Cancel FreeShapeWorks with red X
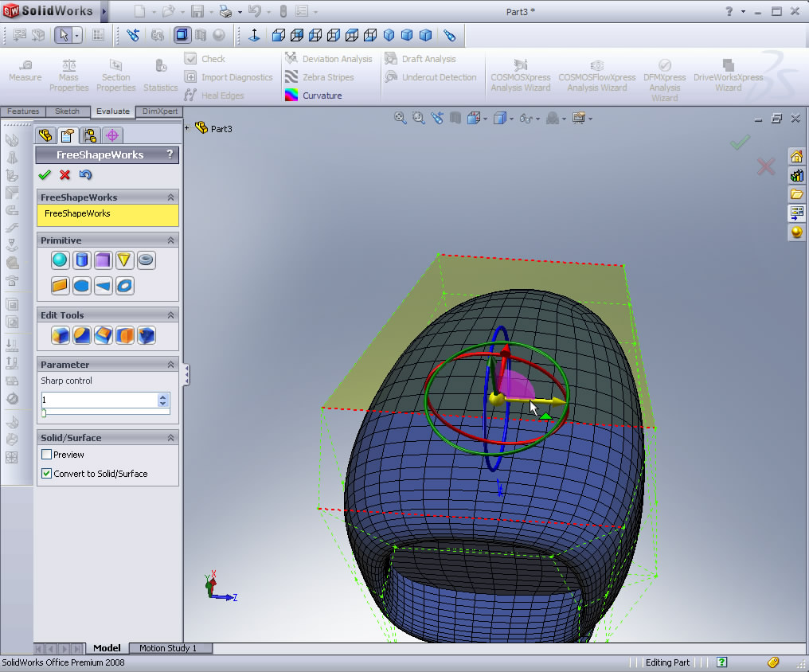Image resolution: width=809 pixels, height=672 pixels. tap(65, 175)
